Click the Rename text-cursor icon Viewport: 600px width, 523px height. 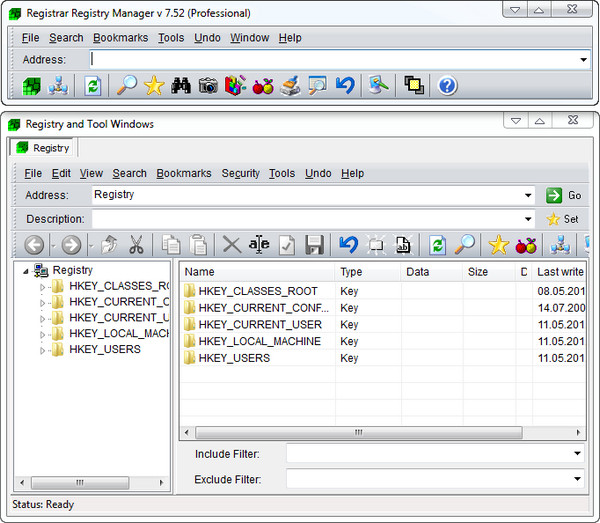pyautogui.click(x=259, y=244)
